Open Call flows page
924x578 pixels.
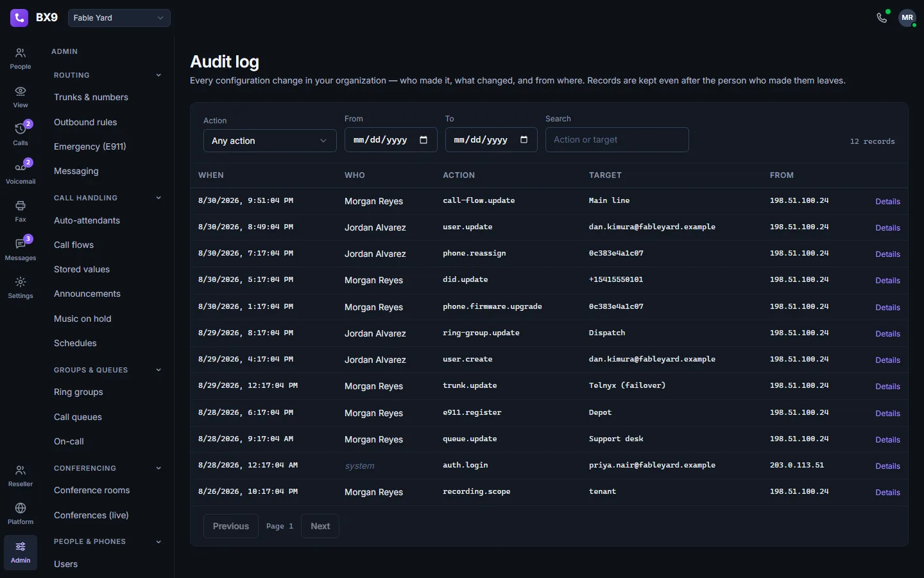tap(74, 245)
